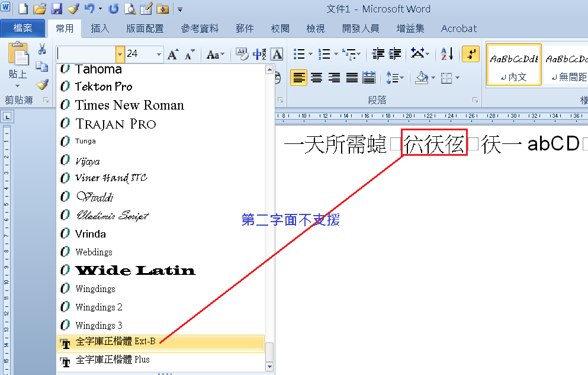Viewport: 588px width, 375px height.
Task: Expand the Bullets list dropdown
Action: point(310,55)
